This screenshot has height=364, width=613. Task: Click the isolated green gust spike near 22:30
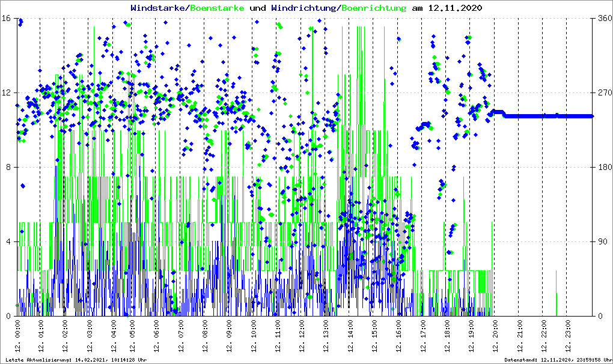[557, 293]
